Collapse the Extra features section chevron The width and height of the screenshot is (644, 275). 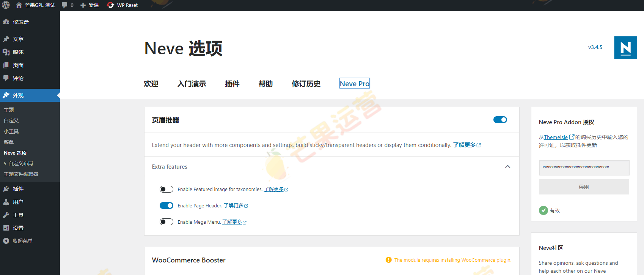[507, 167]
